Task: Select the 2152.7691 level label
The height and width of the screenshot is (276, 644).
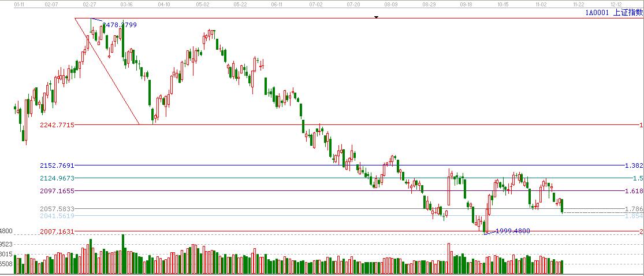Action: [x=57, y=165]
